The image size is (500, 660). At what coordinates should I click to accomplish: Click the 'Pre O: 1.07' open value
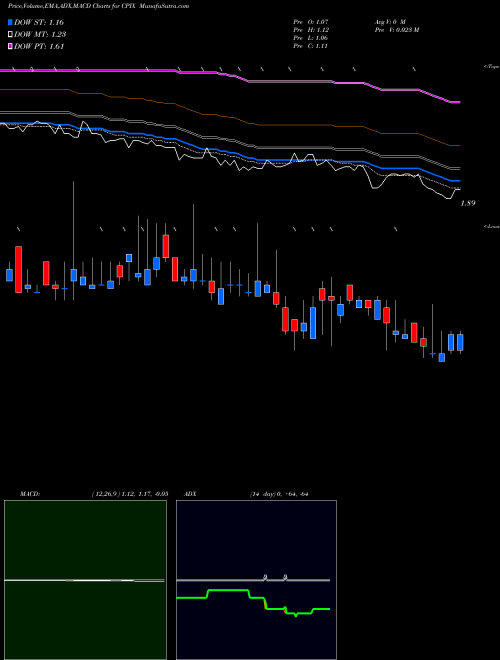coord(311,22)
